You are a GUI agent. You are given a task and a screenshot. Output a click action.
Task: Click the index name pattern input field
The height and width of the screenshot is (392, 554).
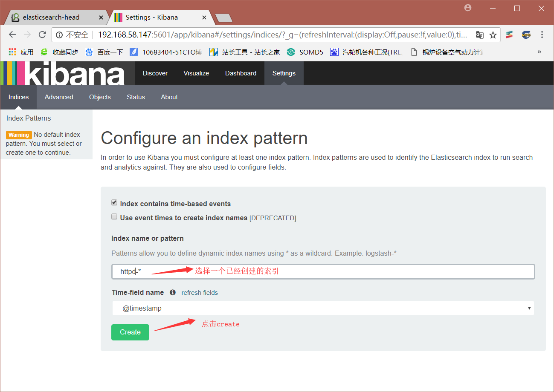click(323, 271)
